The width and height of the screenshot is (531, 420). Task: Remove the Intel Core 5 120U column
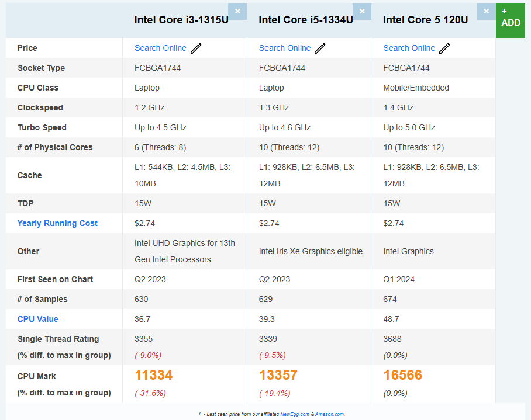coord(486,11)
